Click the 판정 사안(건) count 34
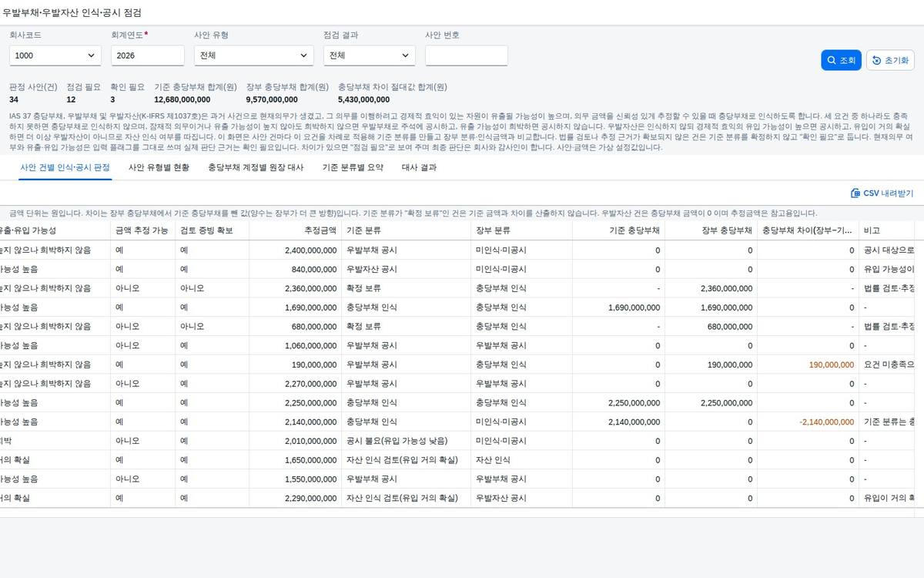This screenshot has height=578, width=924. [14, 99]
